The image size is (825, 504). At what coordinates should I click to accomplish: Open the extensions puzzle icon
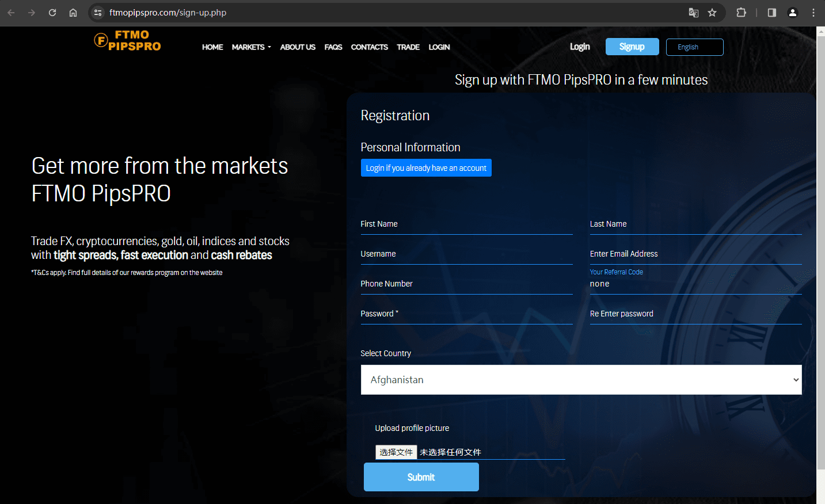click(742, 13)
